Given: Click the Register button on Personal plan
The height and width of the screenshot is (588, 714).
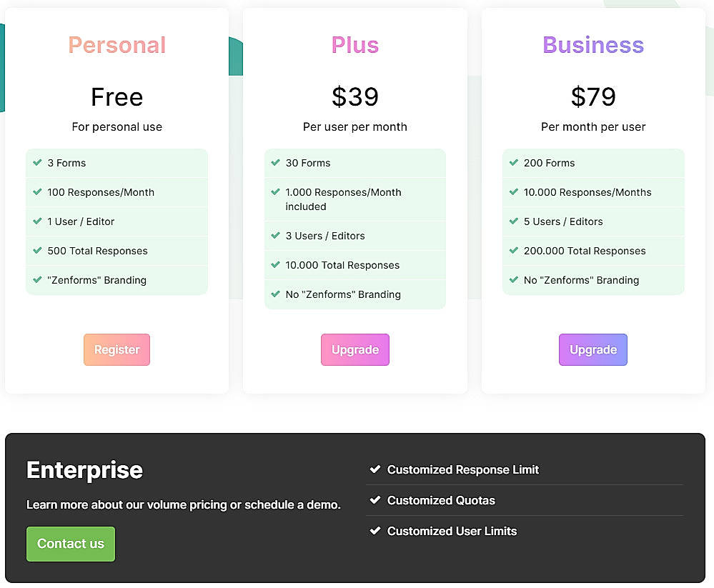Looking at the screenshot, I should point(116,349).
